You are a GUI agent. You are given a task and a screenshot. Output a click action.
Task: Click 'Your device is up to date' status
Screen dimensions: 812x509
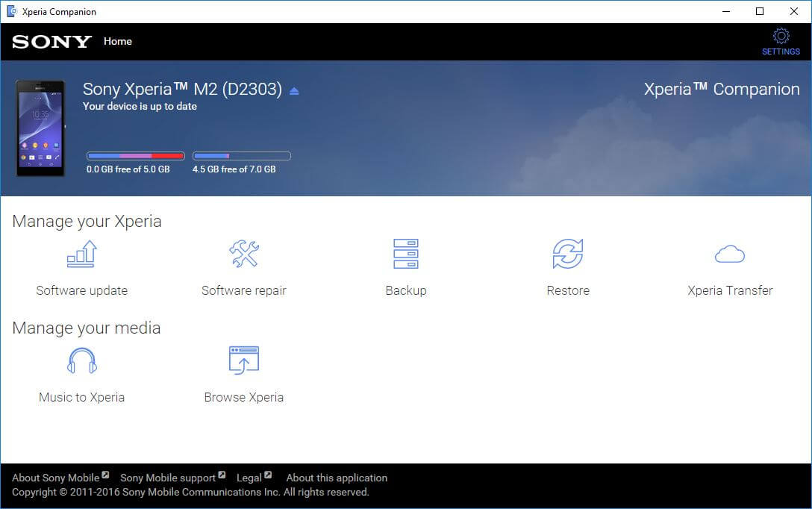140,106
